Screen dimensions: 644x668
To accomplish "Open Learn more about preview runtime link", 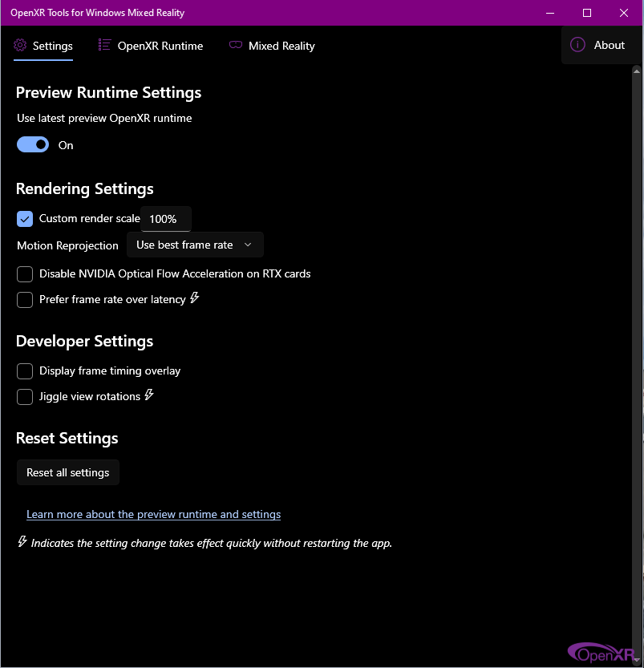I will [x=153, y=514].
